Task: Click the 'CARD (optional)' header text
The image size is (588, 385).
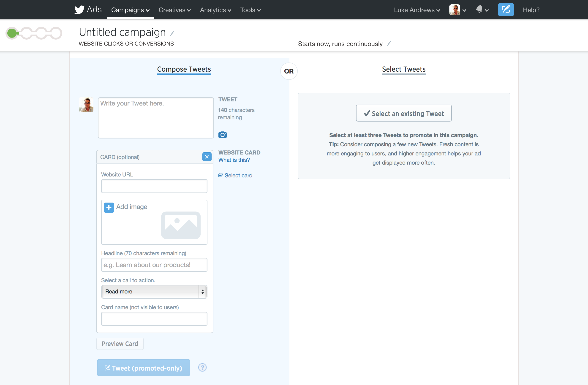Action: coord(120,157)
